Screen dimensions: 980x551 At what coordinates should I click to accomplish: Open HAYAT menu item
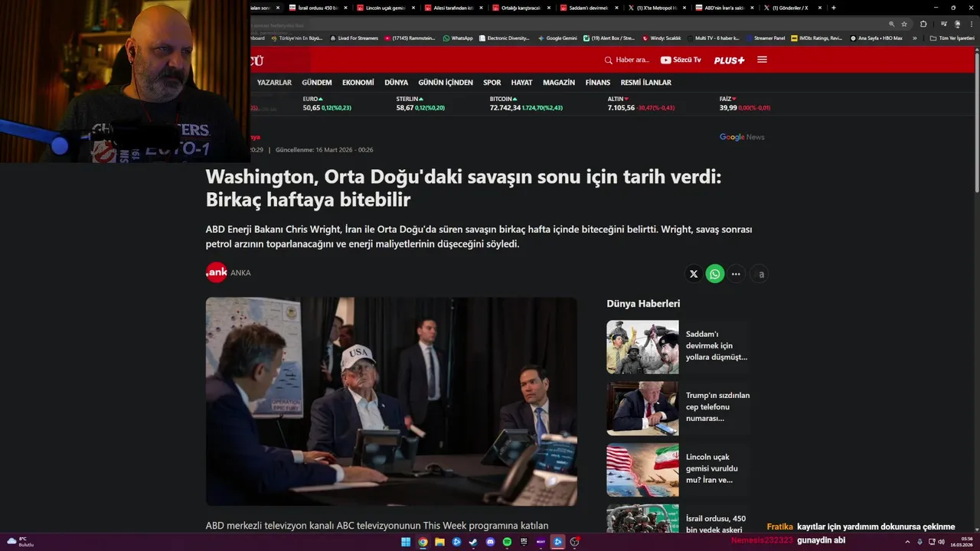(521, 83)
